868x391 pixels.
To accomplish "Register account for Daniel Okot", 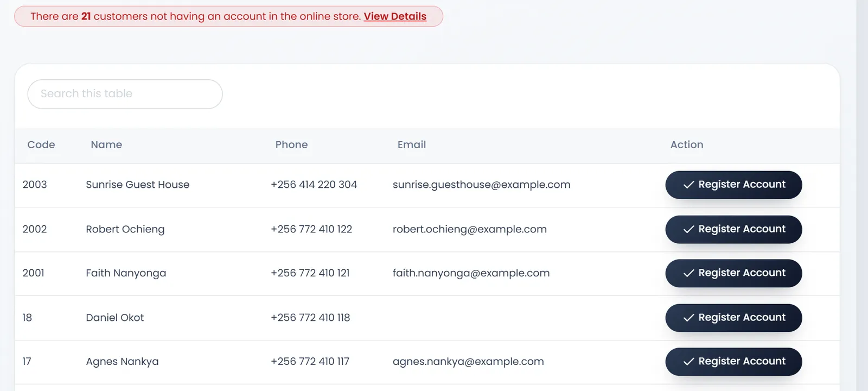I will tap(733, 318).
